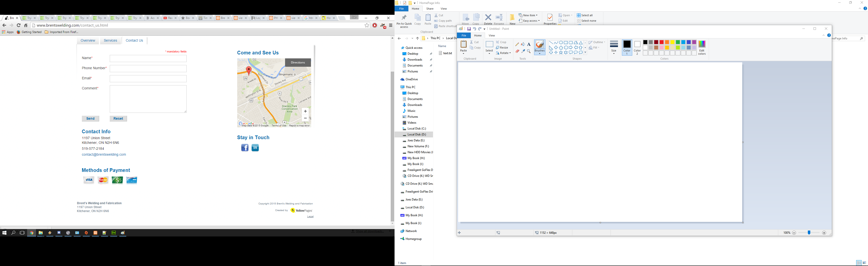This screenshot has width=868, height=266.
Task: Click the Facebook icon under Stay in Touch
Action: pos(245,148)
